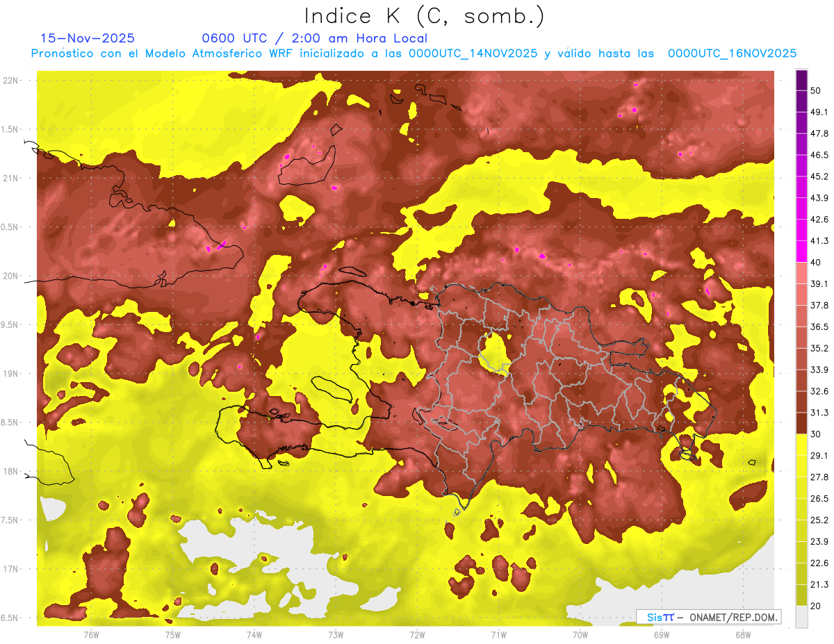Click the gray swatch below the 20 label

coord(801,617)
